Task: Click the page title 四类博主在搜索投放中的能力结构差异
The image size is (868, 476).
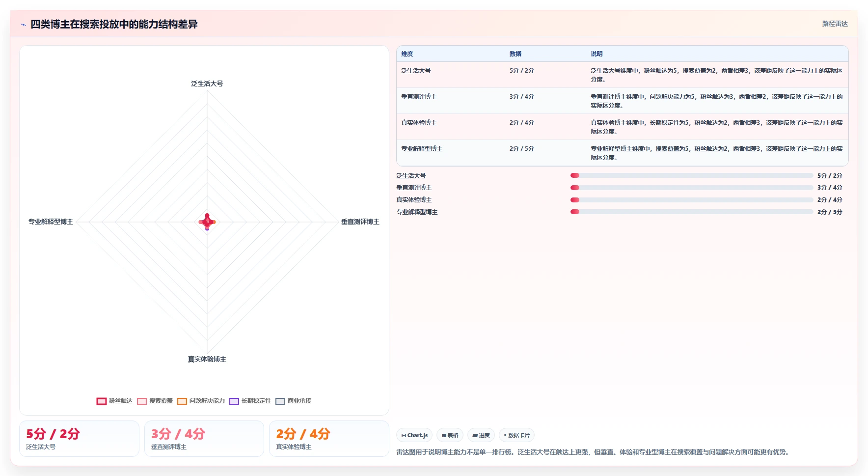Action: tap(114, 24)
